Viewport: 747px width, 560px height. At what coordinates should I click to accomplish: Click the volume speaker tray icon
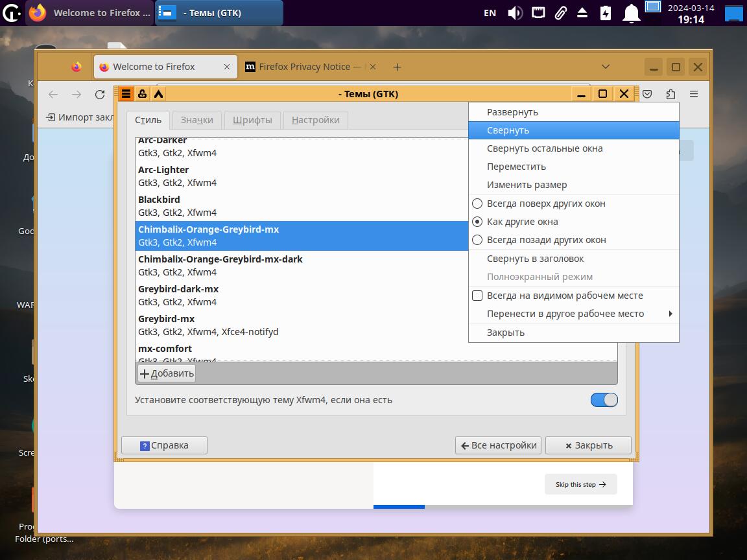tap(515, 13)
